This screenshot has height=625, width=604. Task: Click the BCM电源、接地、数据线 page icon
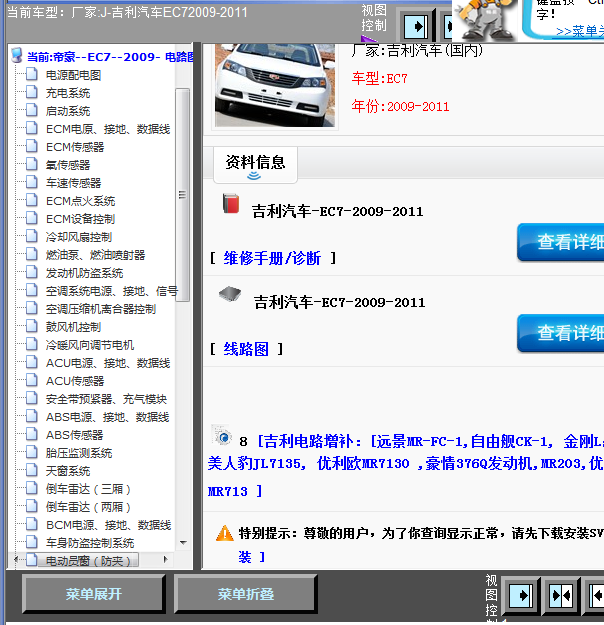32,524
